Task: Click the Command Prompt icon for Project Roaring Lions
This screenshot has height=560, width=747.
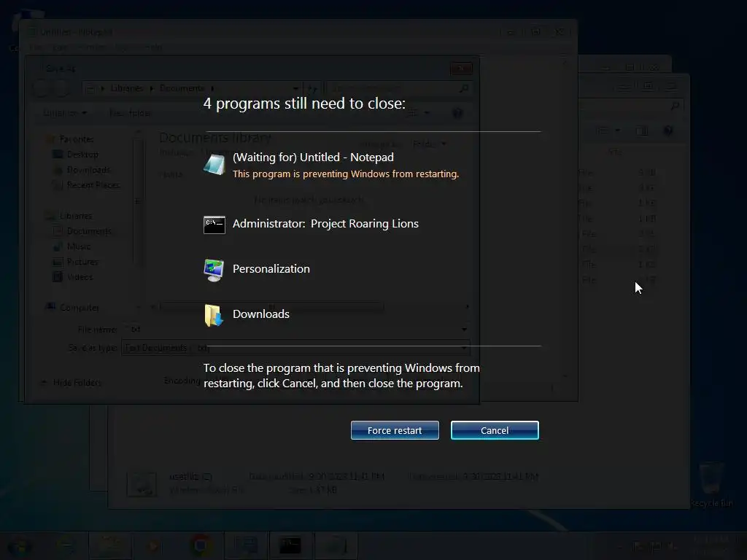Action: pos(214,225)
